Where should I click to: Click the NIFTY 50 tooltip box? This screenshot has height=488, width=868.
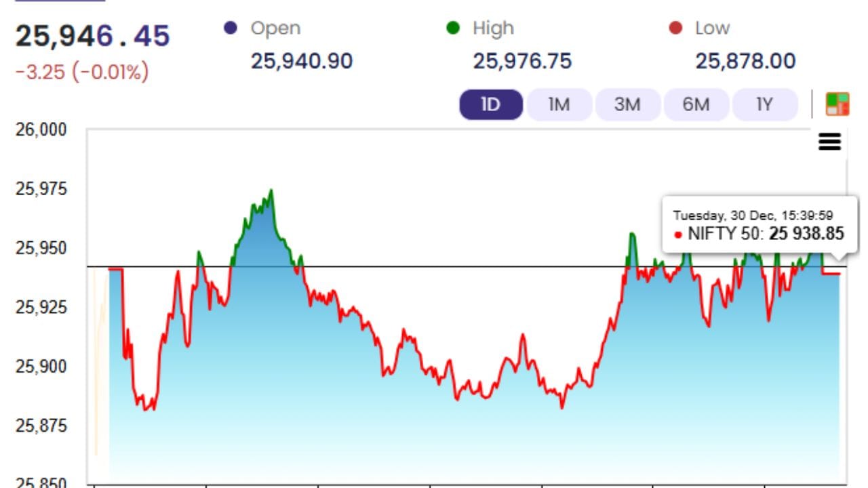pos(758,225)
